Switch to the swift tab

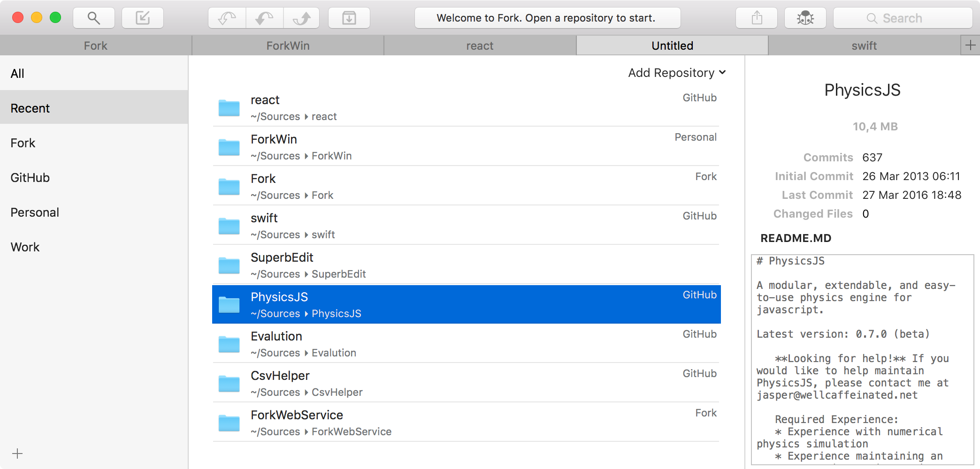coord(864,45)
